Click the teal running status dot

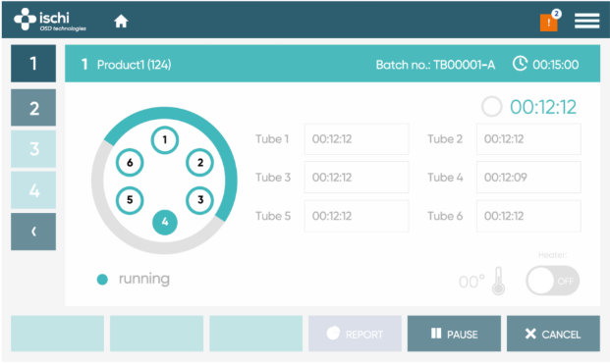coord(102,280)
